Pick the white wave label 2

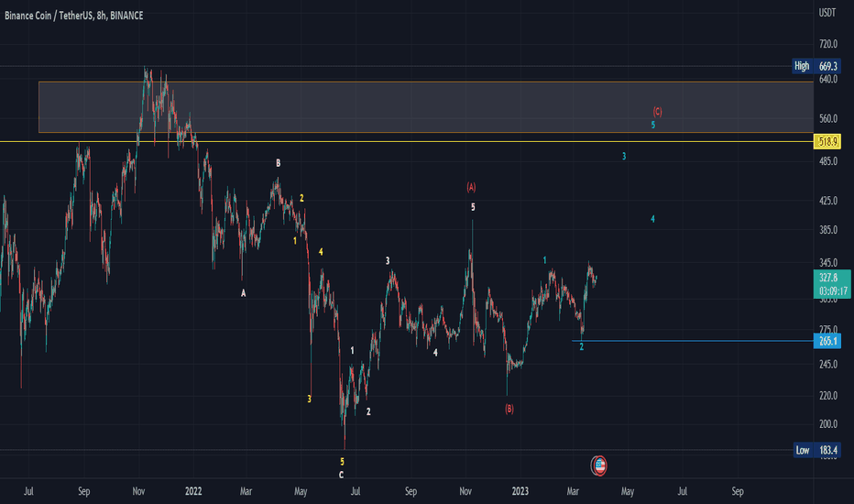tap(368, 411)
